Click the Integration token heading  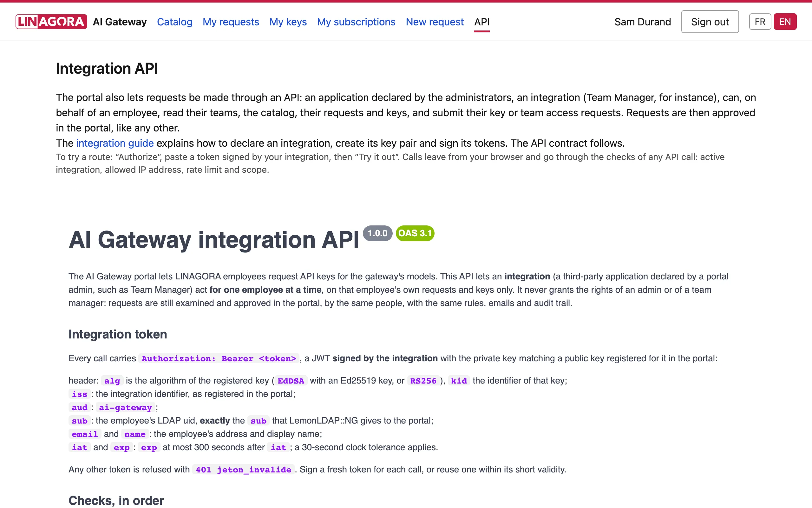click(117, 334)
